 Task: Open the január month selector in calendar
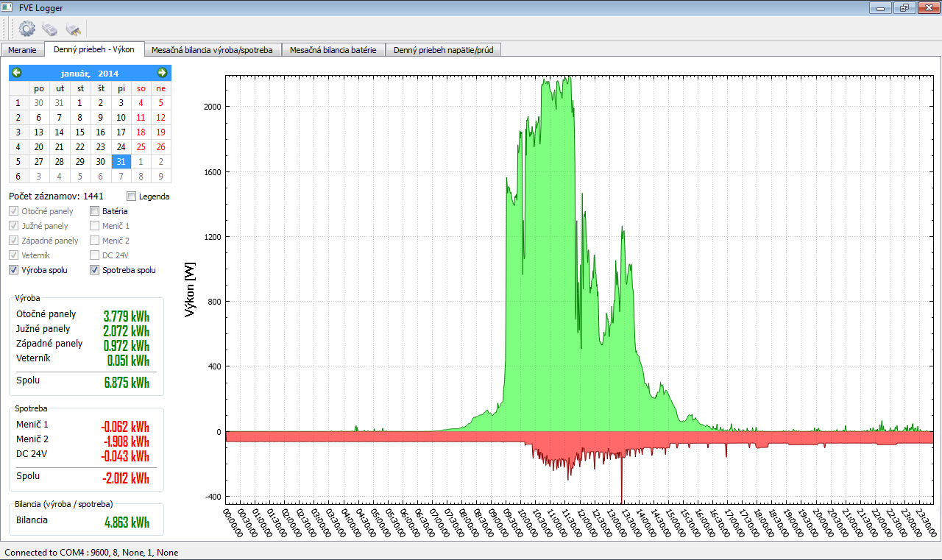[x=75, y=74]
